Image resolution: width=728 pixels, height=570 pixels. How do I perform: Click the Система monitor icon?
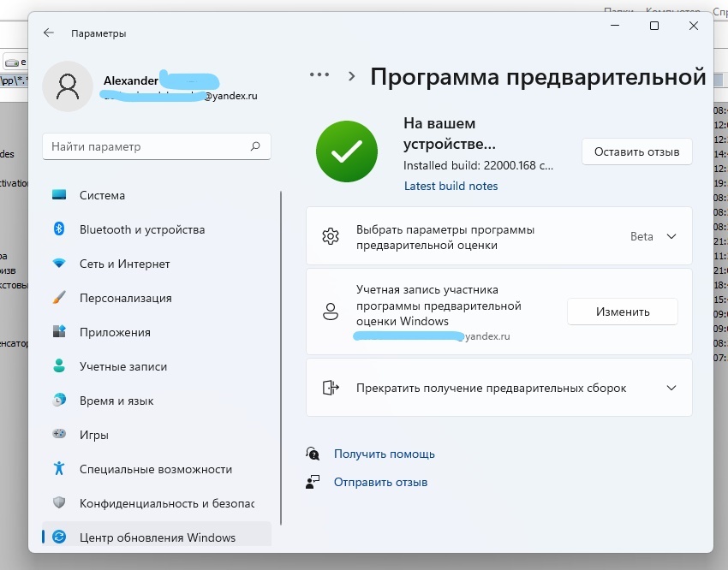coord(59,195)
